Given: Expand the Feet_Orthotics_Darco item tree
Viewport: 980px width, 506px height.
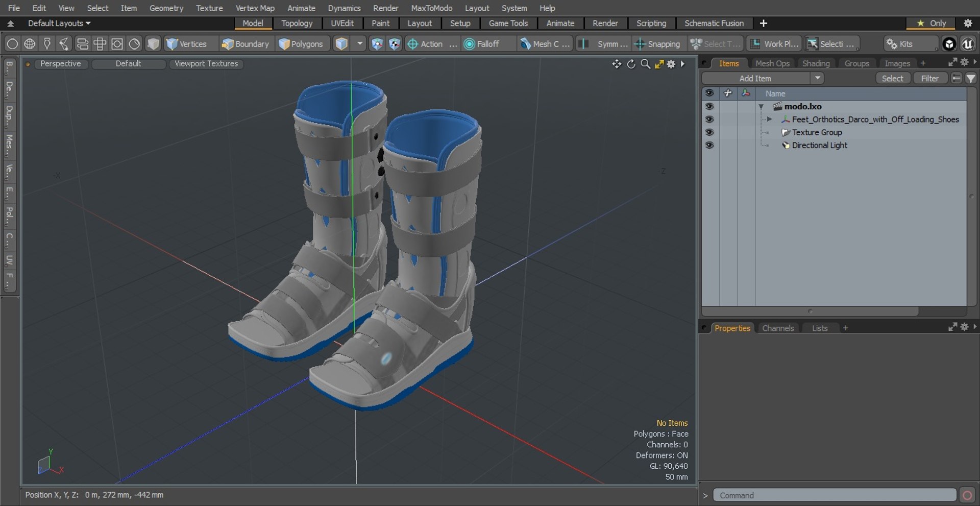Looking at the screenshot, I should click(x=769, y=119).
